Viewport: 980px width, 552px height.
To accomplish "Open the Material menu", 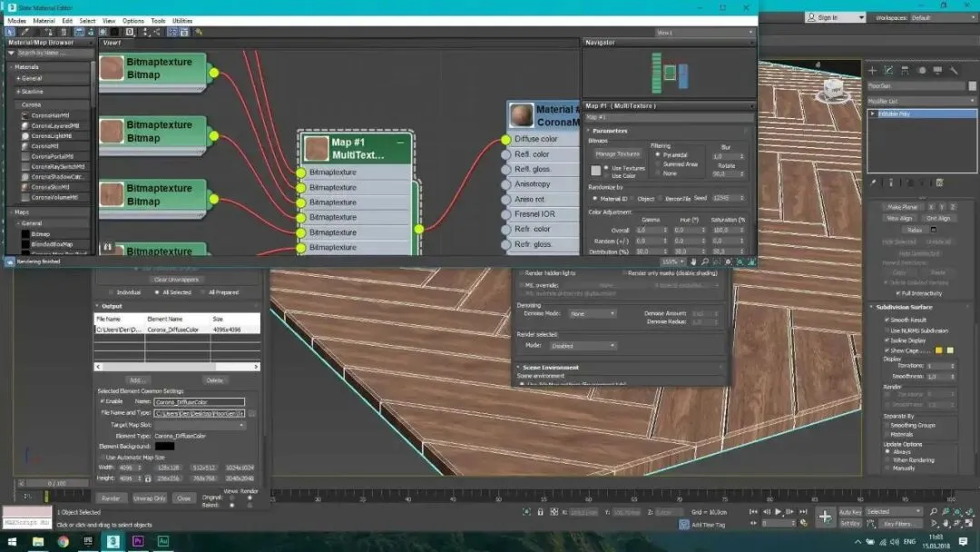I will coord(44,21).
